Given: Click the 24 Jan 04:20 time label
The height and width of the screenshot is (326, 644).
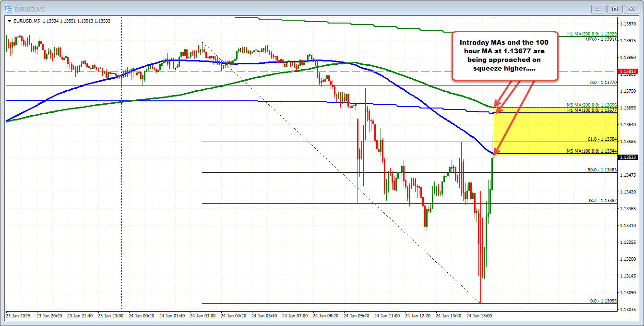Looking at the screenshot, I should [234, 316].
